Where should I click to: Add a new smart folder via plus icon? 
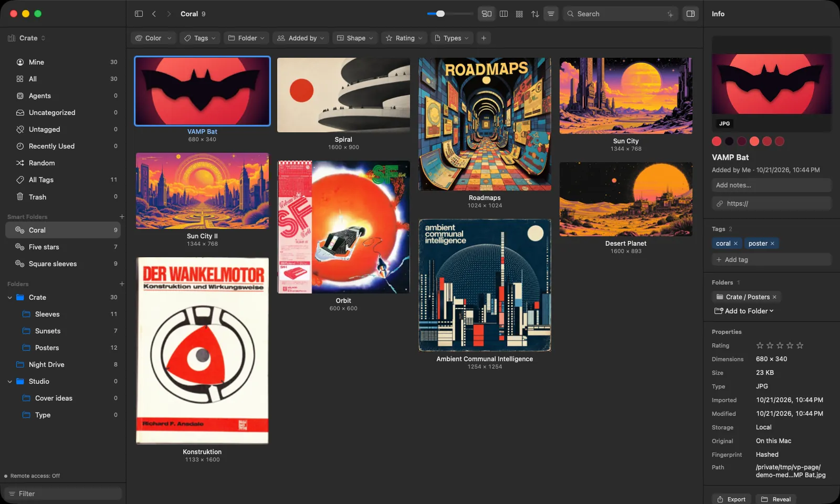[122, 216]
